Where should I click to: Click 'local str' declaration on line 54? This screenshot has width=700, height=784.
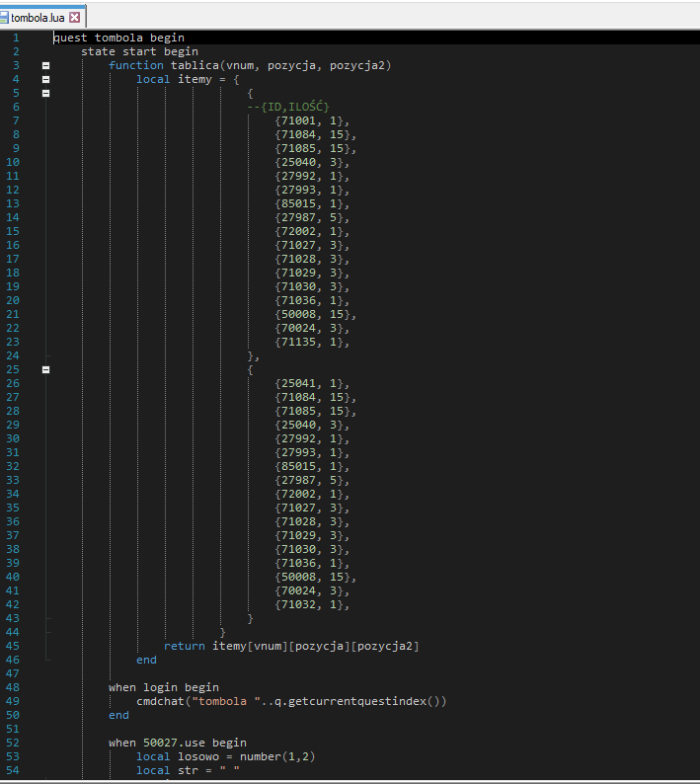(x=167, y=770)
